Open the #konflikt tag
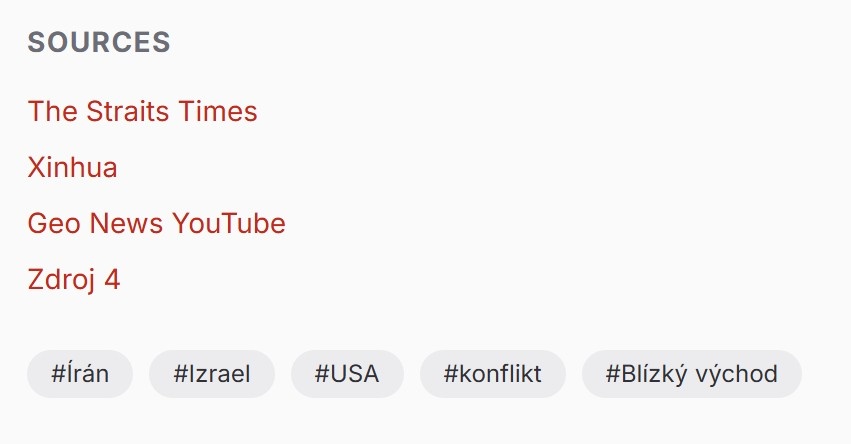This screenshot has width=851, height=444. [492, 374]
